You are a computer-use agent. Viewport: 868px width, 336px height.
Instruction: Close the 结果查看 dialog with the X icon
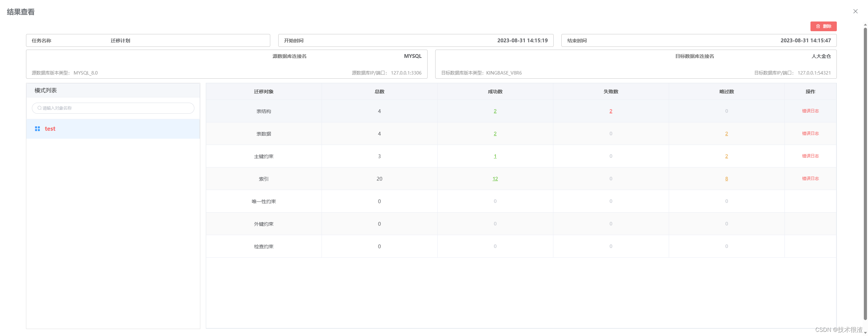coord(855,11)
